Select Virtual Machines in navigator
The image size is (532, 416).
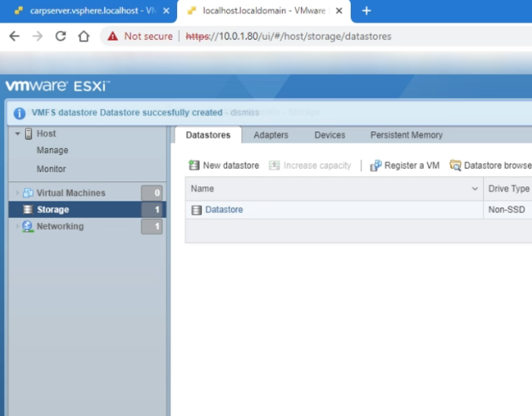71,193
